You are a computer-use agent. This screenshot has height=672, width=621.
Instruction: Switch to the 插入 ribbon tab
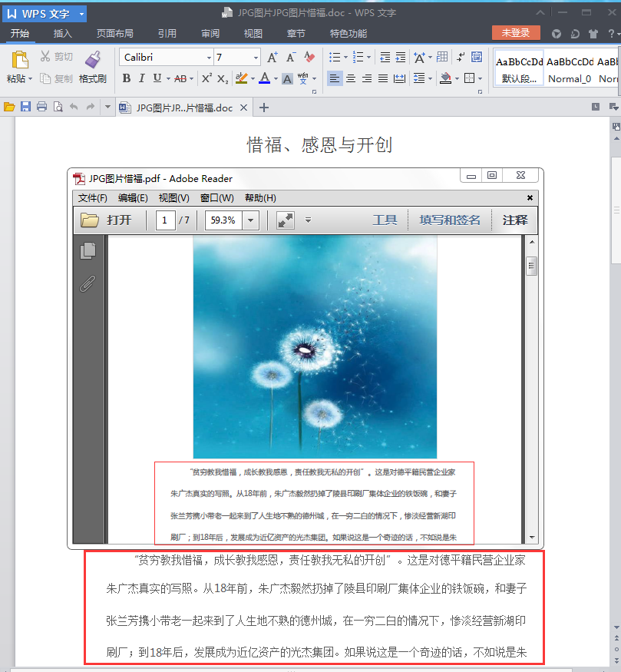pos(62,34)
